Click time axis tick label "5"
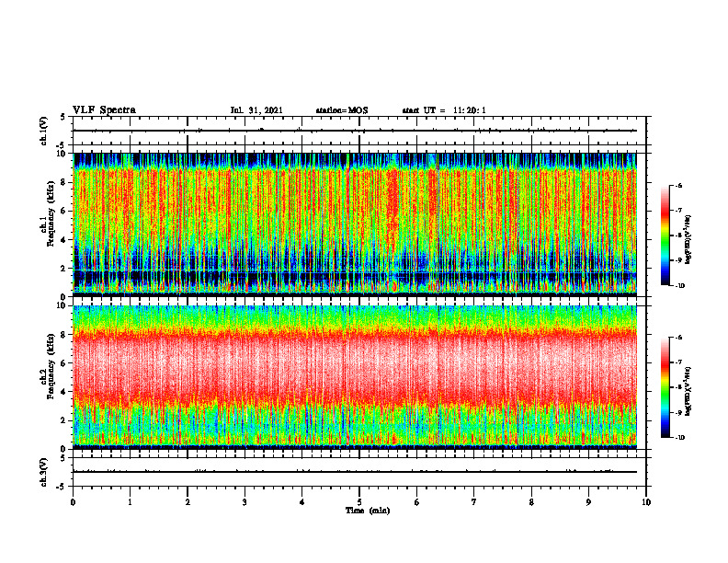 point(359,502)
